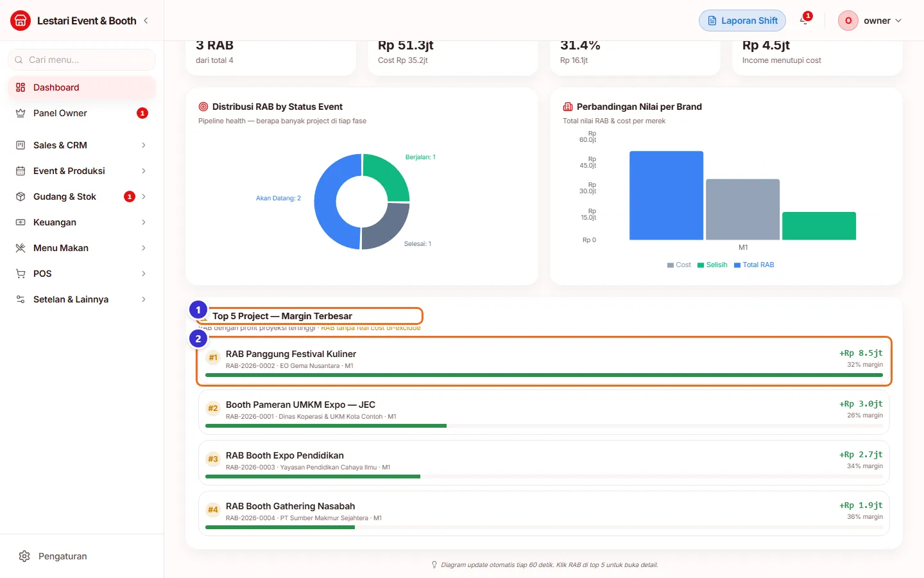The height and width of the screenshot is (578, 924).
Task: Expand the Sales & CRM submenu chevron
Action: point(144,145)
